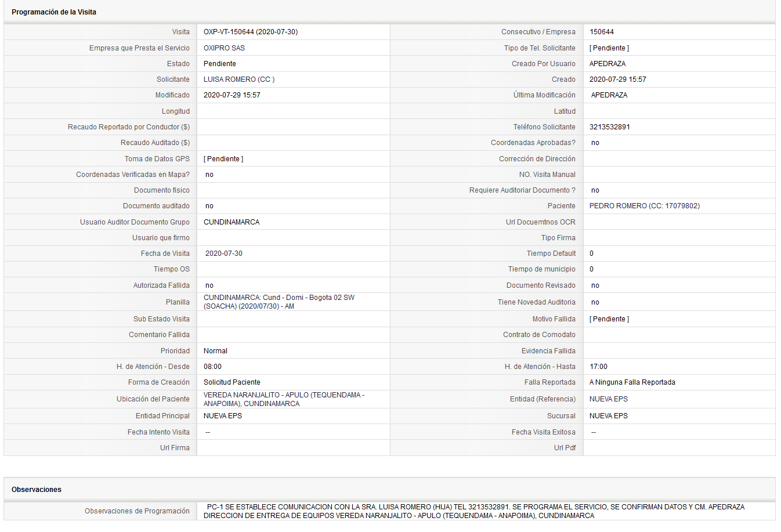The image size is (781, 532).
Task: Click attention start time 08:00
Action: (212, 367)
